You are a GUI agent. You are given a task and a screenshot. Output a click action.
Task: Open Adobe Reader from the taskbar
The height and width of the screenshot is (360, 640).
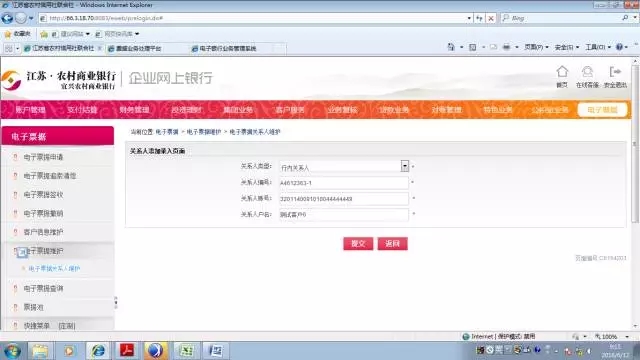pos(127,351)
